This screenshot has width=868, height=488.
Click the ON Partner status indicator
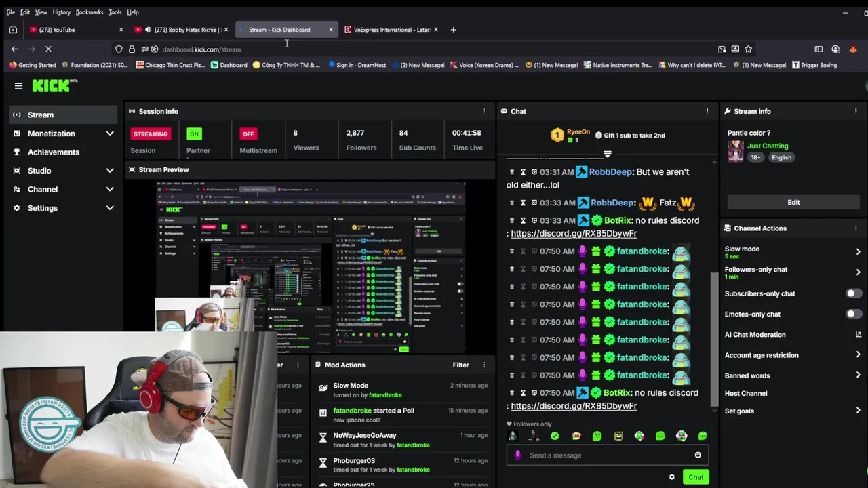pyautogui.click(x=194, y=134)
